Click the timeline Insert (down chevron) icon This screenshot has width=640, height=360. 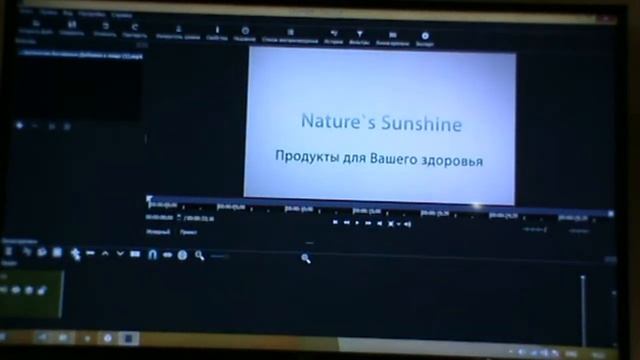[120, 254]
